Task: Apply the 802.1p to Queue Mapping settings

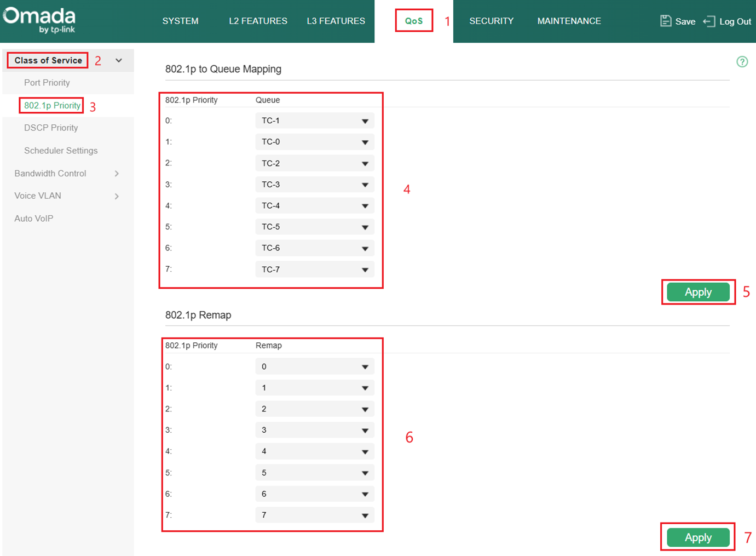Action: pos(697,292)
